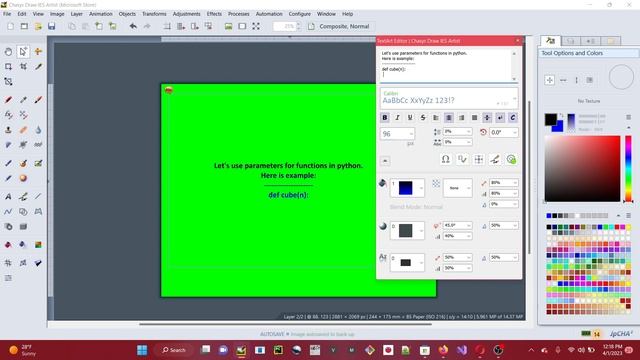This screenshot has width=640, height=360.
Task: Click the New blank document icon
Action: point(10,26)
